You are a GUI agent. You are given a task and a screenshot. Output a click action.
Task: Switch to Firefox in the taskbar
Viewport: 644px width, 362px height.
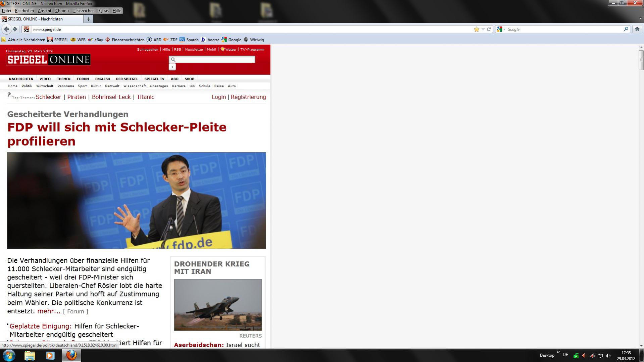click(71, 355)
